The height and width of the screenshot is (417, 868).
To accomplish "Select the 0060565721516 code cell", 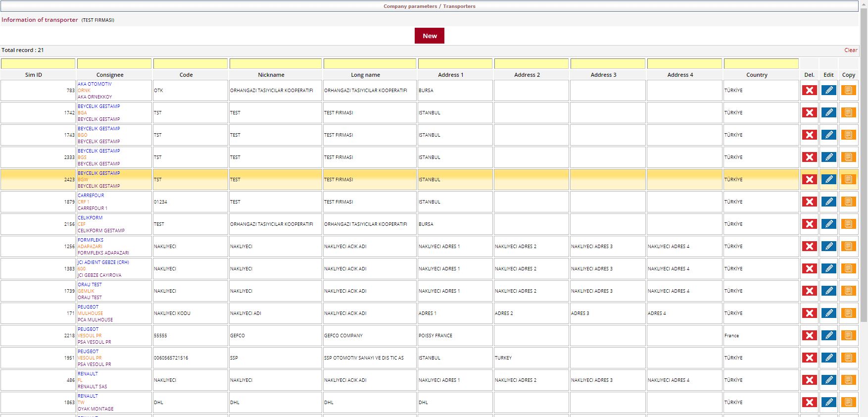I will tap(190, 358).
